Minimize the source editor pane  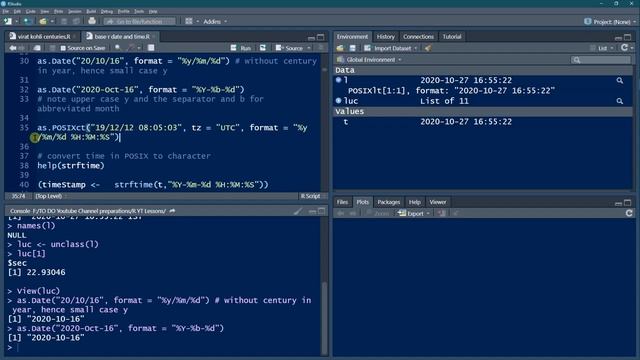pyautogui.click(x=311, y=37)
